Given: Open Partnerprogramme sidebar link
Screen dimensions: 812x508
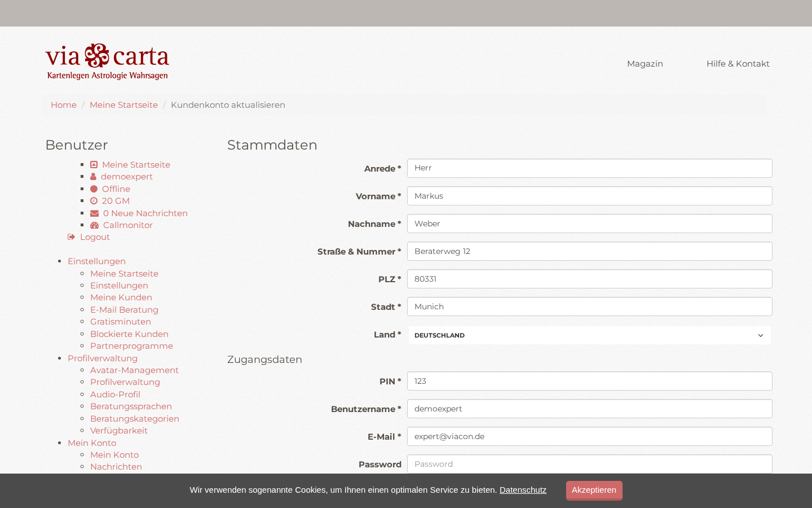Looking at the screenshot, I should pos(131,346).
